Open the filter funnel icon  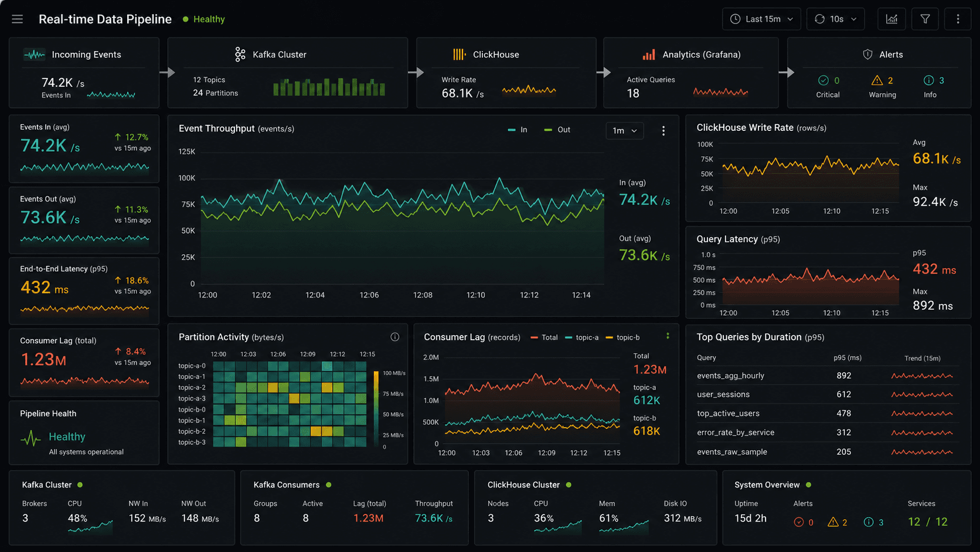[x=925, y=19]
